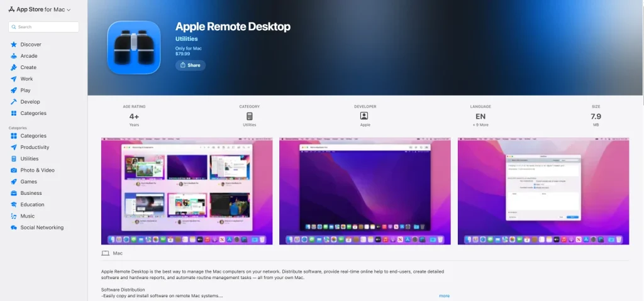Click the 7.9 MB size value
Image resolution: width=644 pixels, height=301 pixels.
pos(596,117)
